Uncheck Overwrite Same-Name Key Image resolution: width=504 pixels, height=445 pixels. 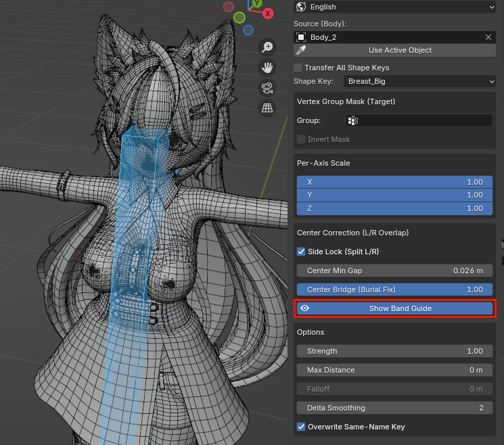pyautogui.click(x=301, y=427)
